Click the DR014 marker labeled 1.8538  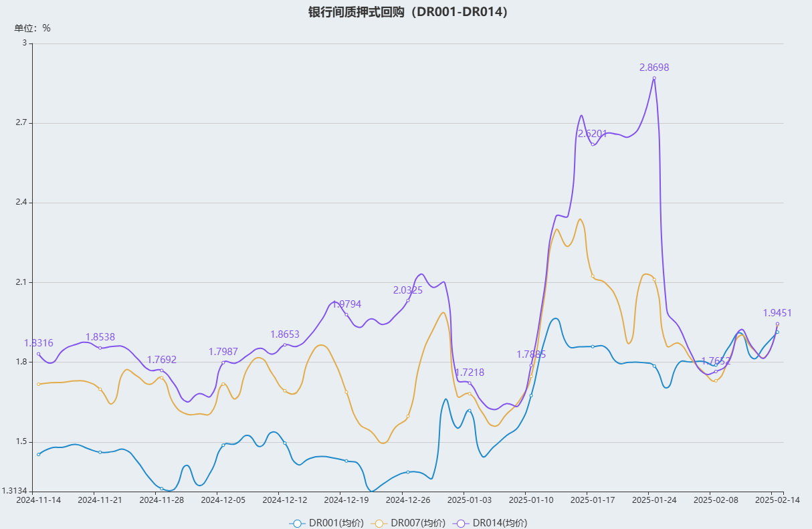click(x=100, y=348)
